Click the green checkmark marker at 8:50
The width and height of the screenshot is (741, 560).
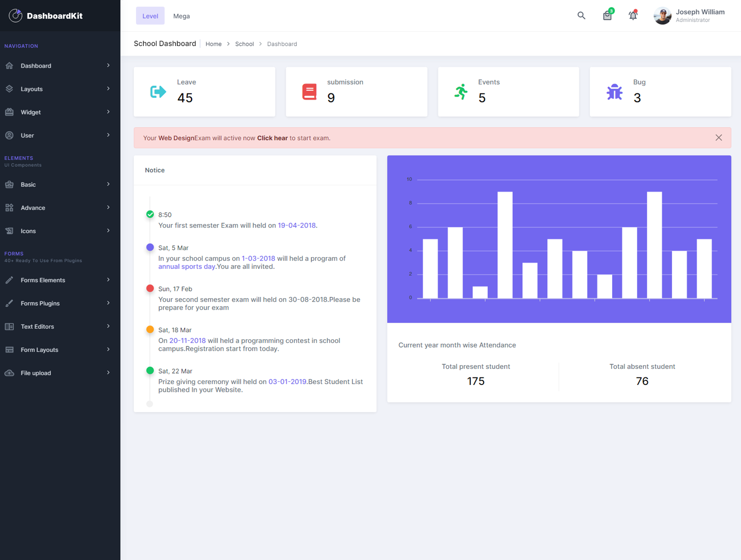pyautogui.click(x=150, y=214)
